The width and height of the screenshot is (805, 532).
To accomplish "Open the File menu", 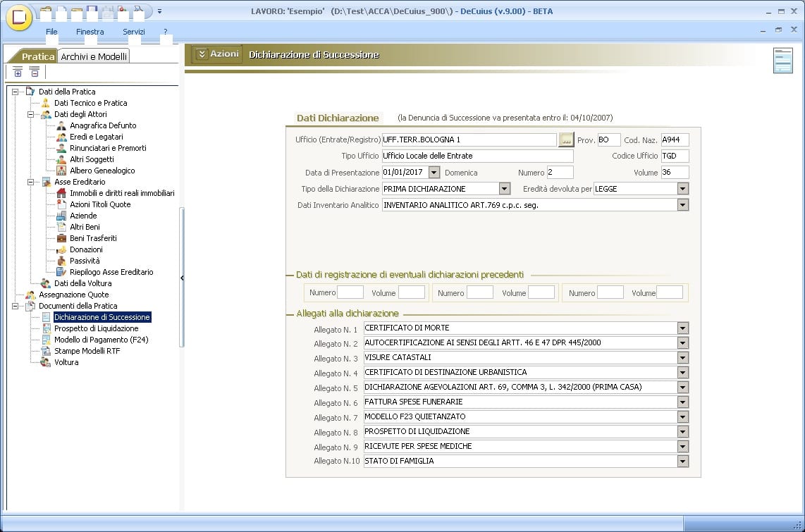I will click(x=51, y=32).
